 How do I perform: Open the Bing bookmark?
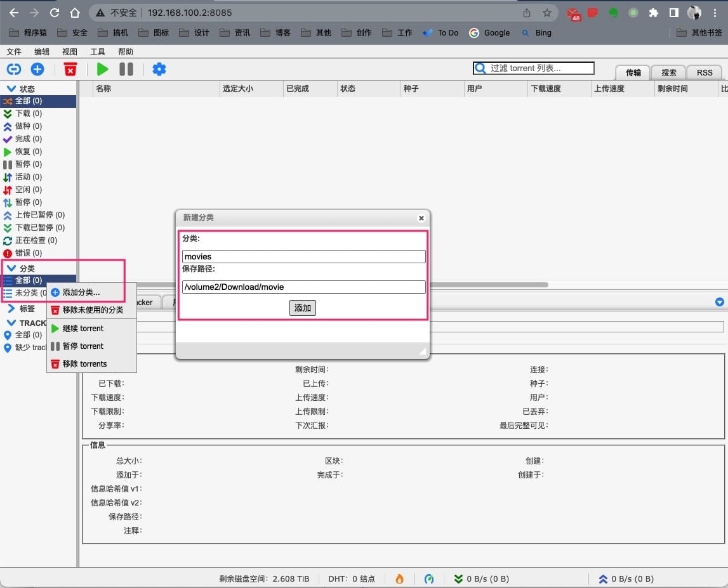click(537, 33)
